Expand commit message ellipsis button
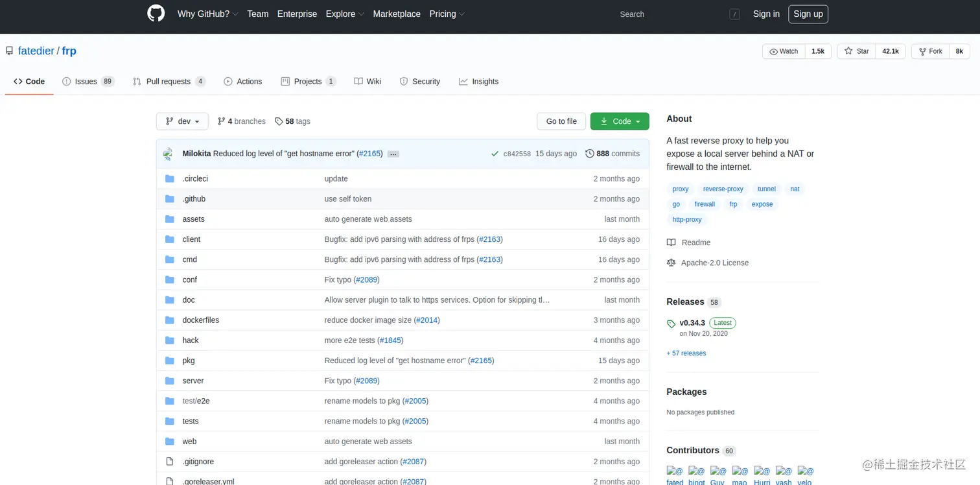The height and width of the screenshot is (485, 980). point(393,154)
